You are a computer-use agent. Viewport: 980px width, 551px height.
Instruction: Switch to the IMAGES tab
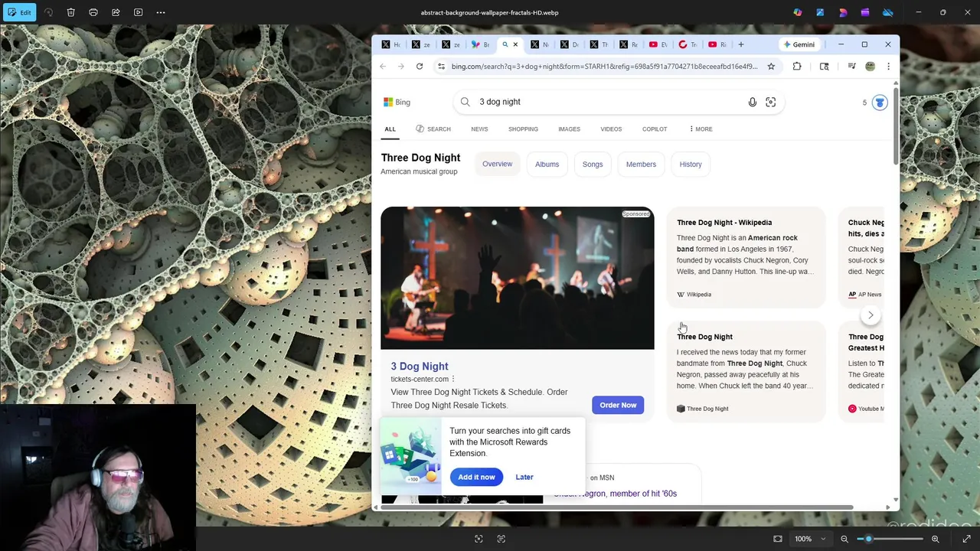[569, 129]
